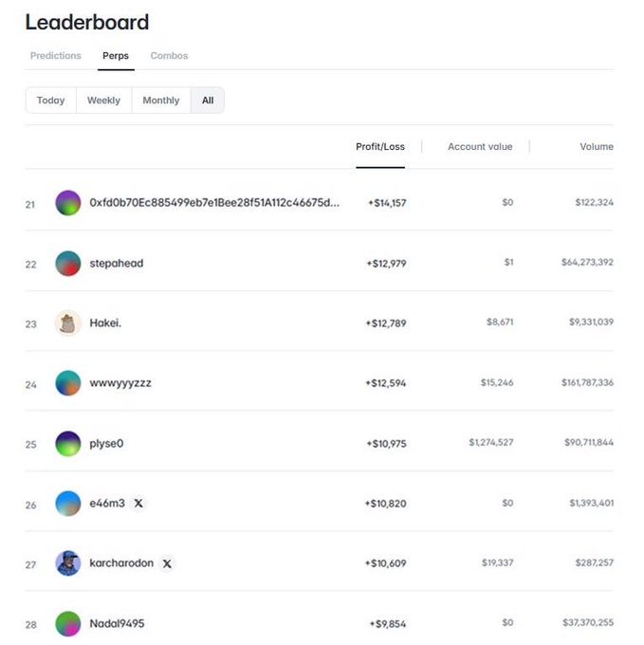Click wwwyyyzzz's avatar icon

68,383
